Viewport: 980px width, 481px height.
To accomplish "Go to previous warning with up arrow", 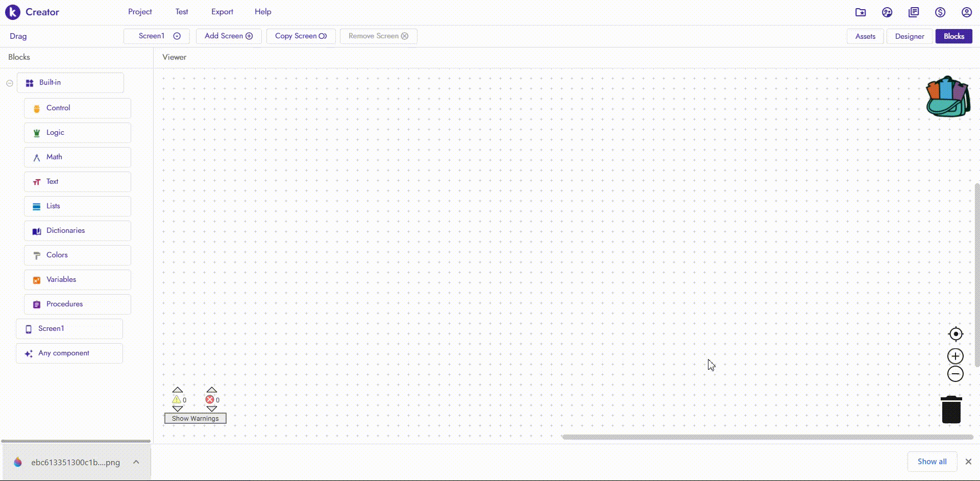I will (178, 390).
